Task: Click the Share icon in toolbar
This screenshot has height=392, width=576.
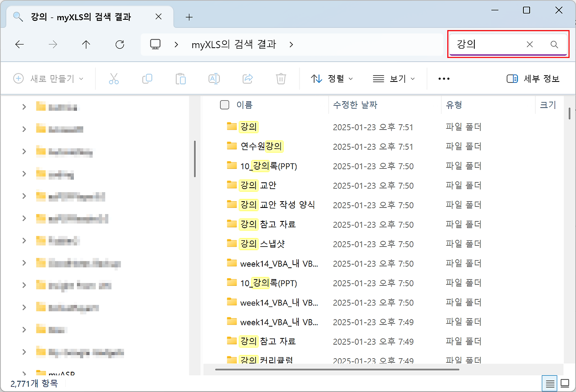Action: (247, 79)
